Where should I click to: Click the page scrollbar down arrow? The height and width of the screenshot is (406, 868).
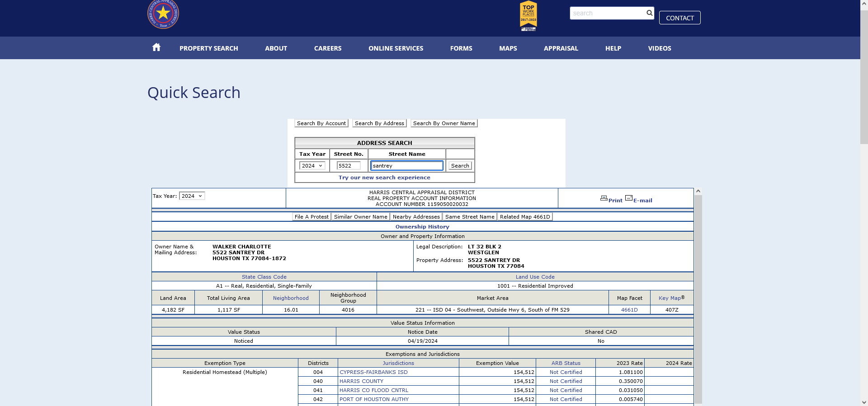864,402
